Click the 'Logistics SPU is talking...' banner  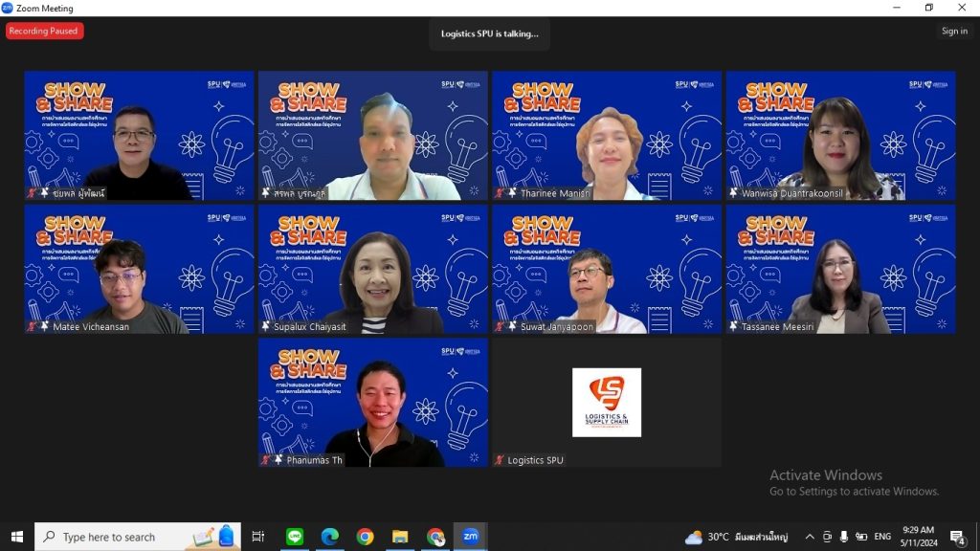(x=489, y=33)
